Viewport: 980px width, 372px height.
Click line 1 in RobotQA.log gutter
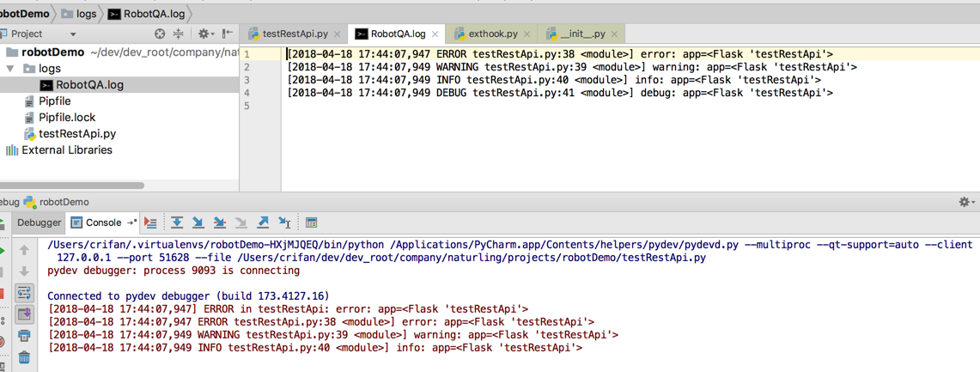pos(247,54)
